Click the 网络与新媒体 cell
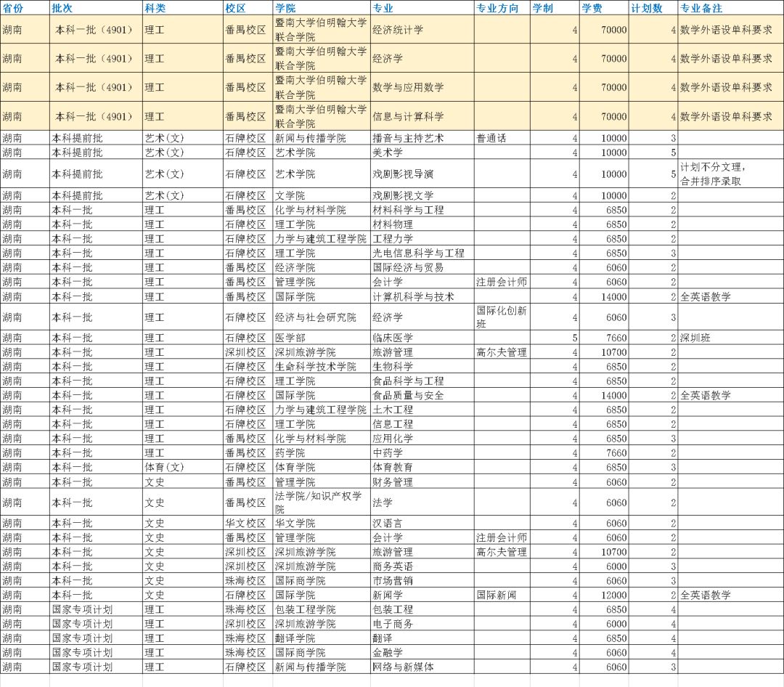Screen dimensions: 784x687 pos(422,667)
